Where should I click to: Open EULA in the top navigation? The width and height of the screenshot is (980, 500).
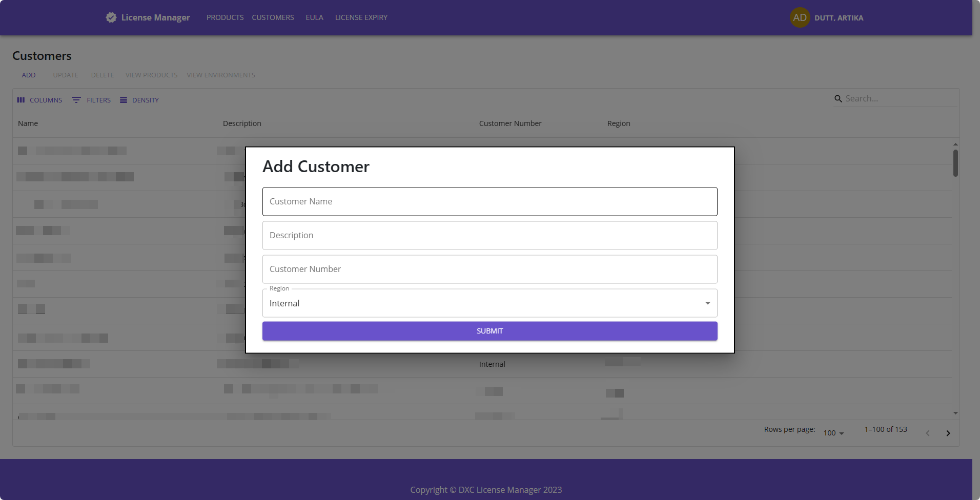314,17
